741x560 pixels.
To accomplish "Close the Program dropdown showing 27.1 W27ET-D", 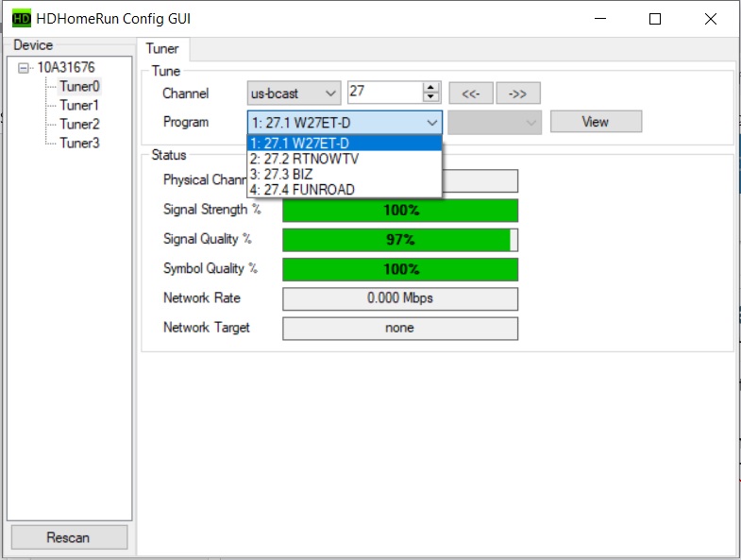I will point(345,123).
